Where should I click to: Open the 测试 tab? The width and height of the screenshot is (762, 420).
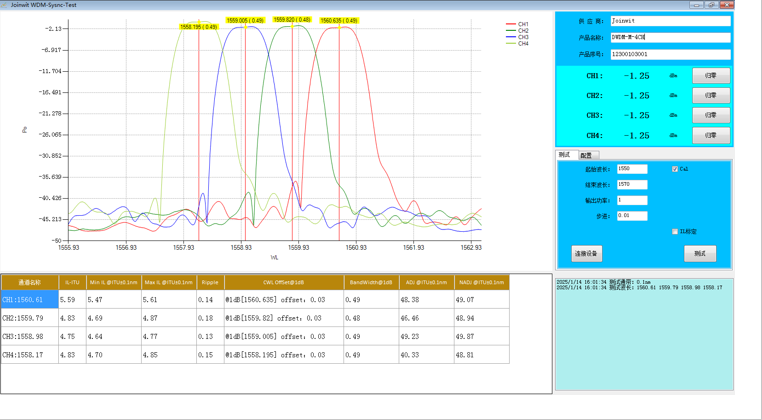[564, 155]
